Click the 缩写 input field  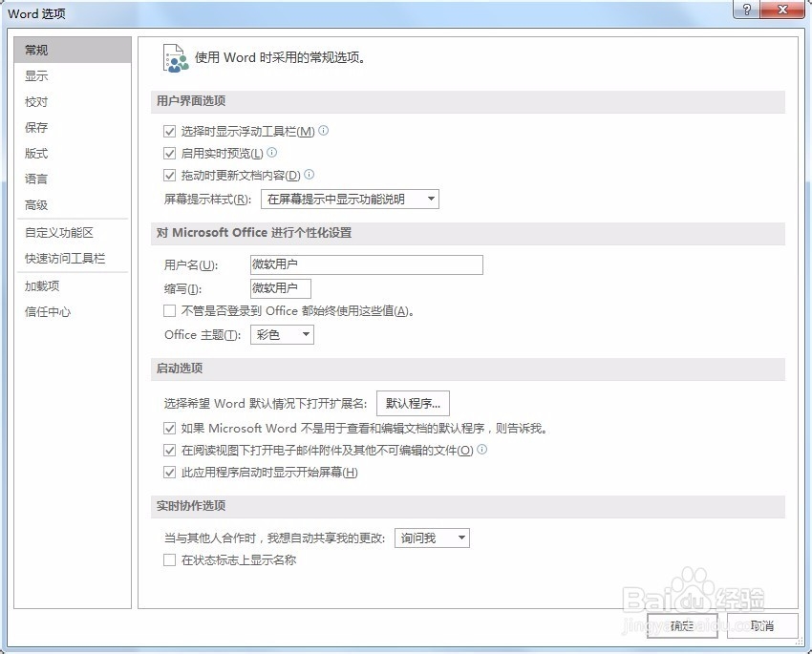click(281, 288)
